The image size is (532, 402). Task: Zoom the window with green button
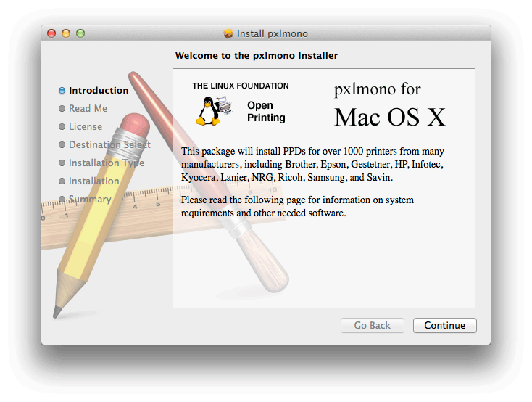tap(80, 33)
